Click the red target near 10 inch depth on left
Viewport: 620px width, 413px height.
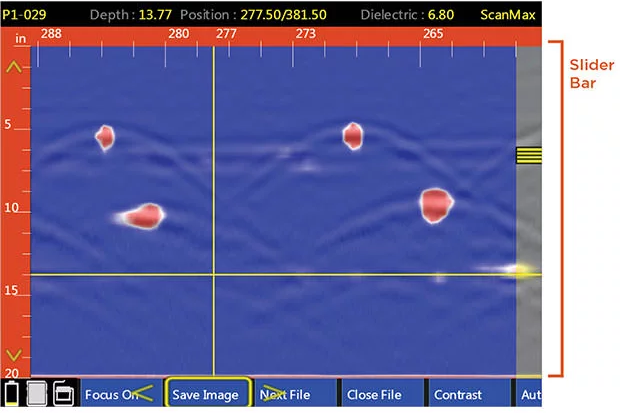tap(142, 214)
